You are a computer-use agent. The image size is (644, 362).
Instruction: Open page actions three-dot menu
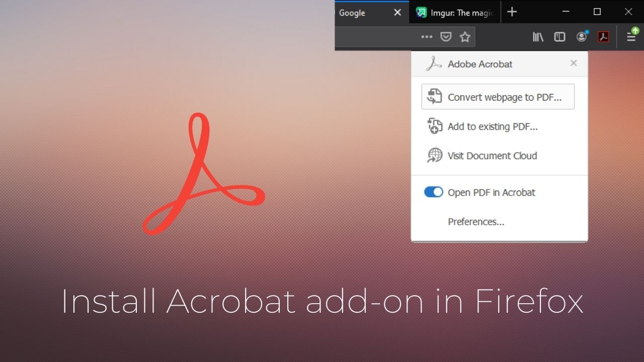tap(427, 37)
